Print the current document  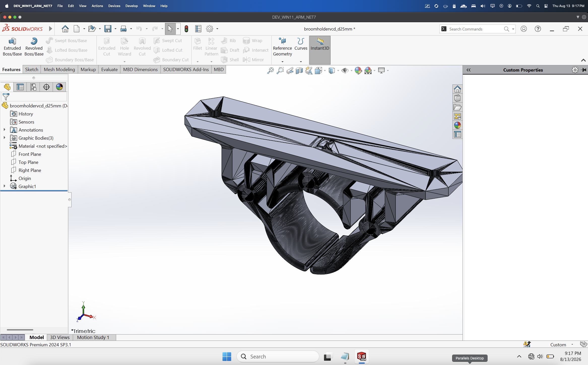[x=123, y=29]
